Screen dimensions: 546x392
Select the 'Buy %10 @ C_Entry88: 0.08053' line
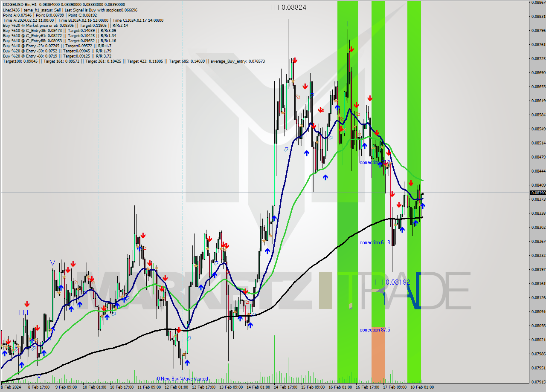pyautogui.click(x=59, y=40)
